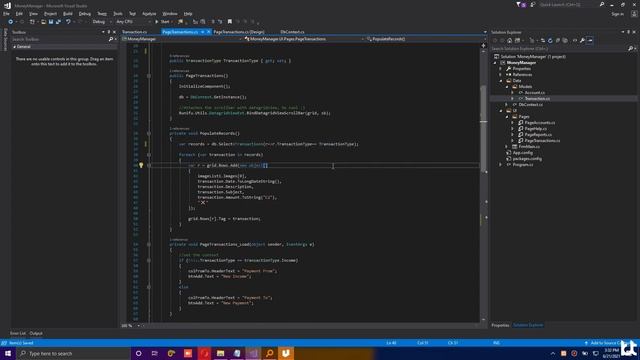Open the Build menu
The width and height of the screenshot is (640, 360).
click(68, 13)
